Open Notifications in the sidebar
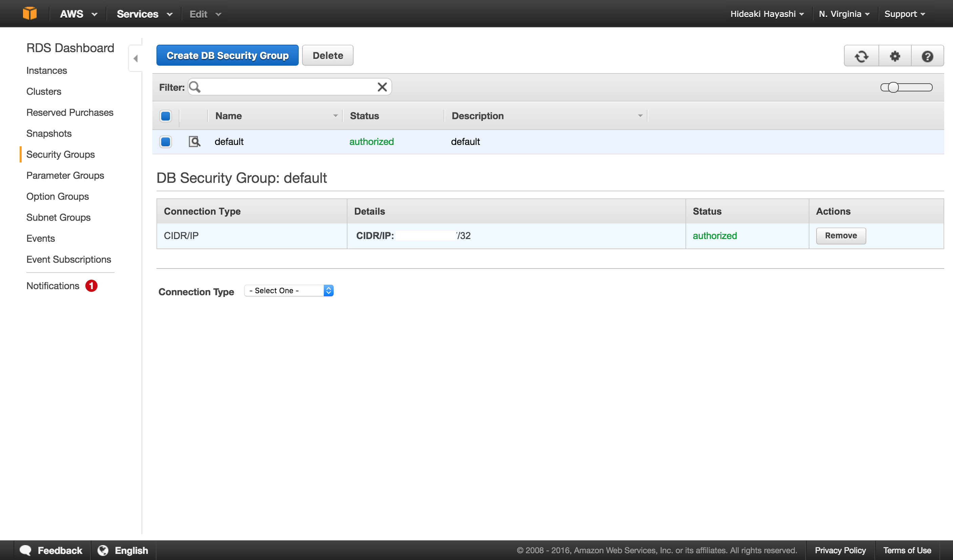Viewport: 953px width, 560px height. (x=53, y=286)
